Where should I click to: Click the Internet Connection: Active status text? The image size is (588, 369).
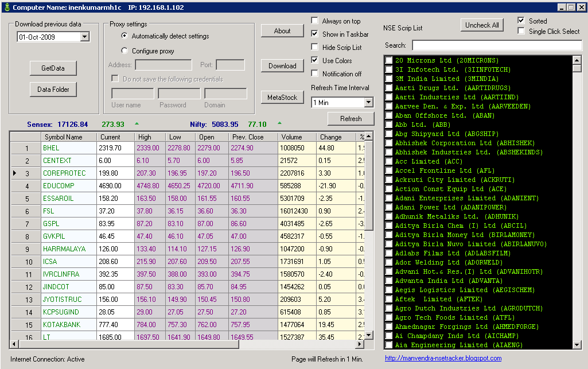47,359
